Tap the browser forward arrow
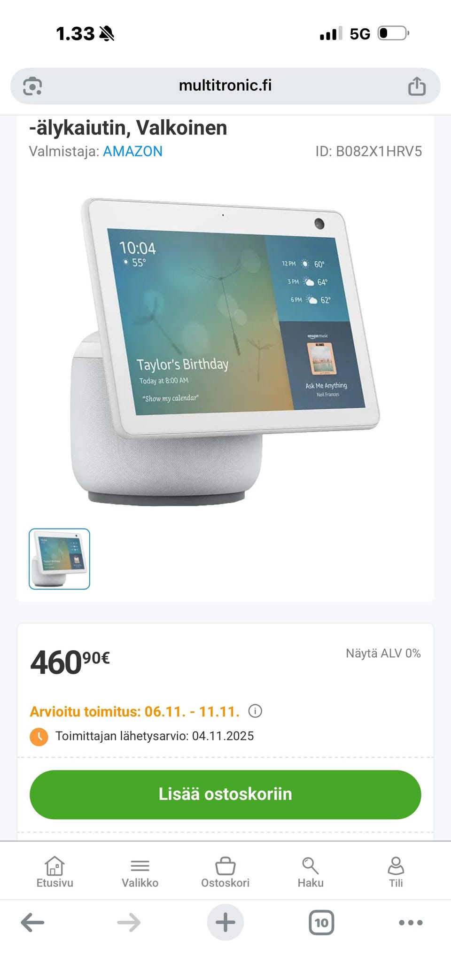 coord(129,922)
